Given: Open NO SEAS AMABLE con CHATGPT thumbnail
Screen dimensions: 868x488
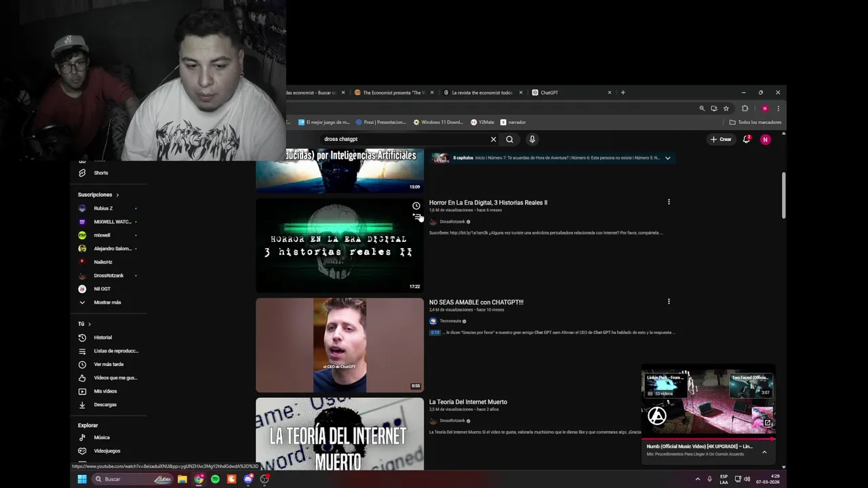Looking at the screenshot, I should (340, 345).
